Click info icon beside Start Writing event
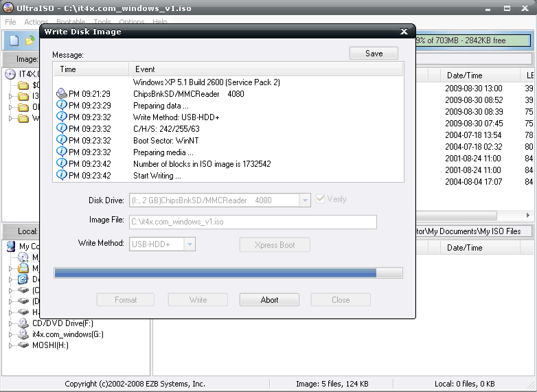Screen dimensions: 537x392 (62, 175)
